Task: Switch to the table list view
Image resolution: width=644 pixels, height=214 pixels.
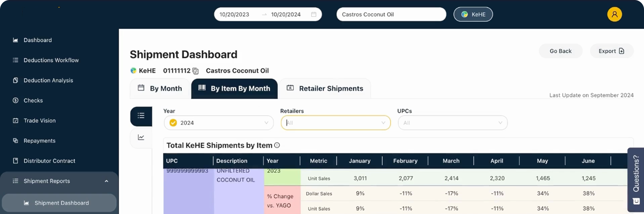Action: (x=141, y=116)
